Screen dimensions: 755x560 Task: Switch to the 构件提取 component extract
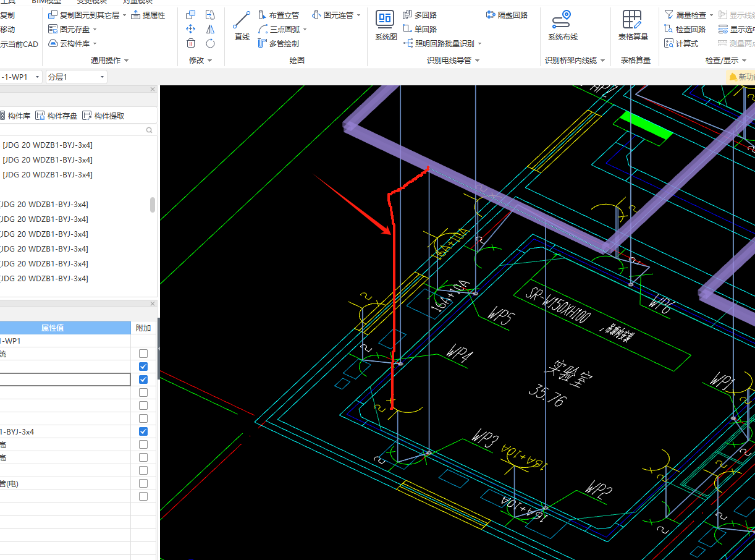point(103,116)
